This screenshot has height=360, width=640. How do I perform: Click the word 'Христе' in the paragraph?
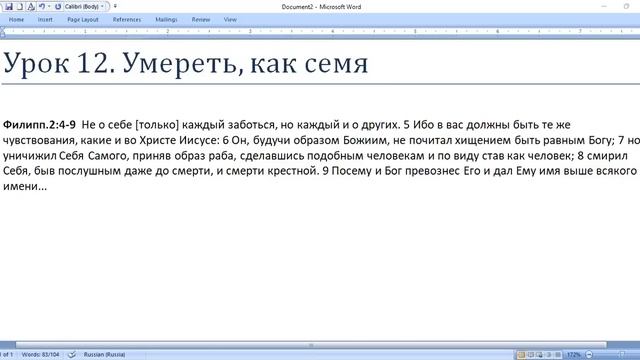click(158, 140)
